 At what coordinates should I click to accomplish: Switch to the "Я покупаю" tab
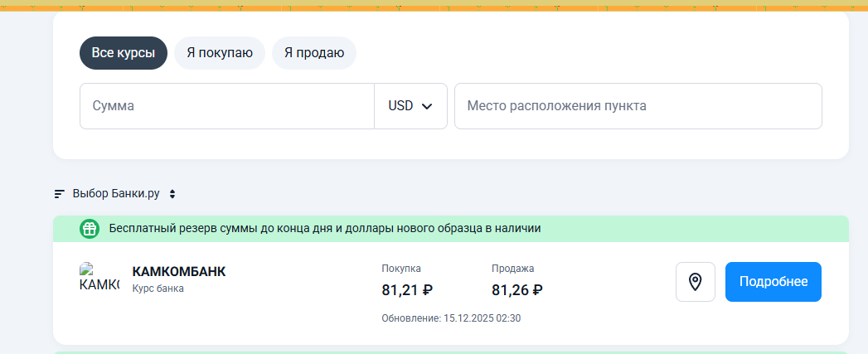pos(220,53)
